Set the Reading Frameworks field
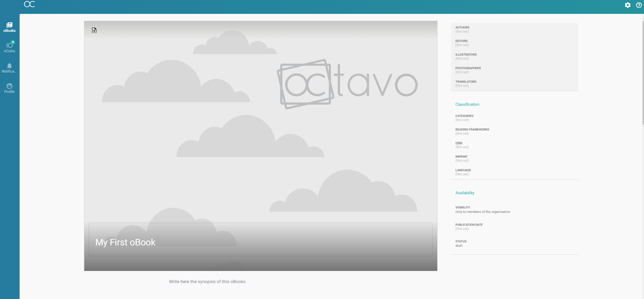The height and width of the screenshot is (299, 644). (514, 131)
